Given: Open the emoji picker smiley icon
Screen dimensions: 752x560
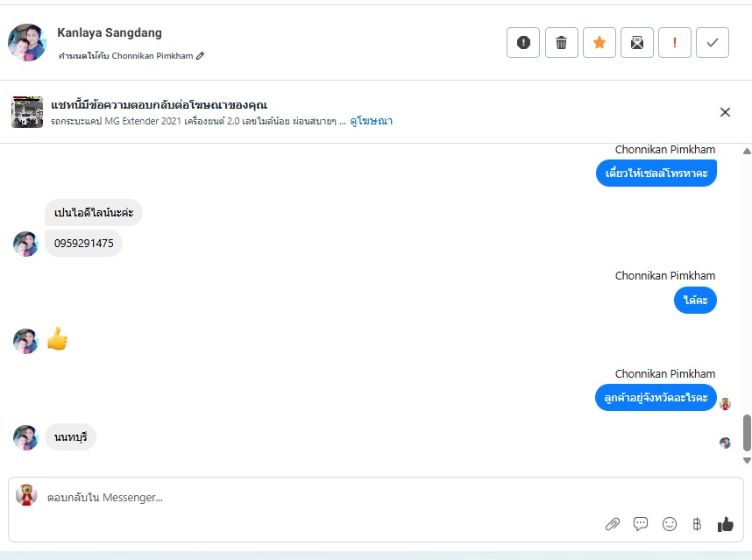Looking at the screenshot, I should [670, 524].
